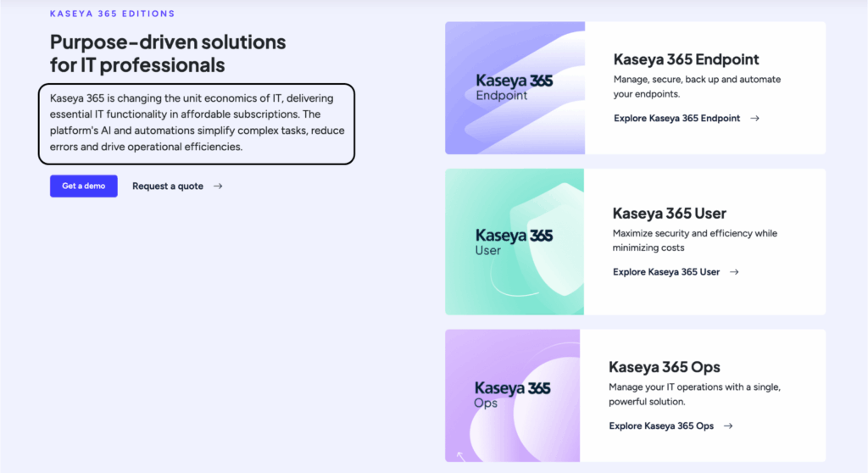This screenshot has height=473, width=868.
Task: Click arrow beside Explore Kaseya 365 Ops
Action: pyautogui.click(x=728, y=426)
